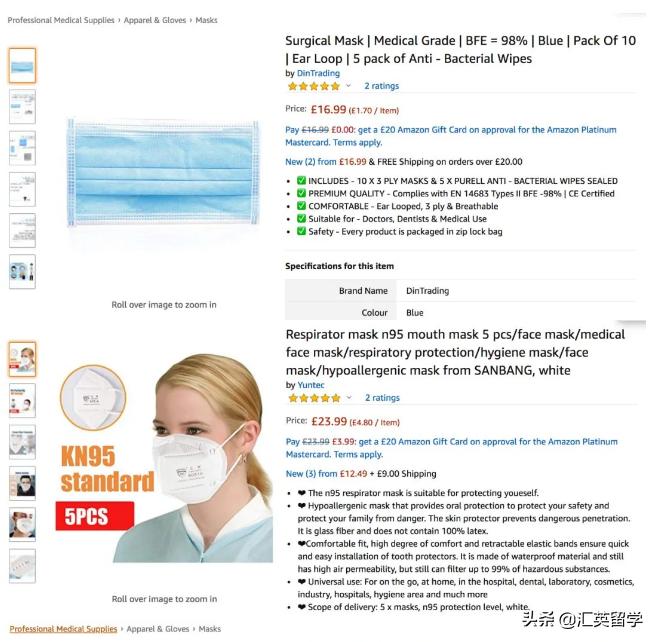View the sixth thumbnail showing mask wearers
Viewport: 657px width, 642px height.
(22, 272)
